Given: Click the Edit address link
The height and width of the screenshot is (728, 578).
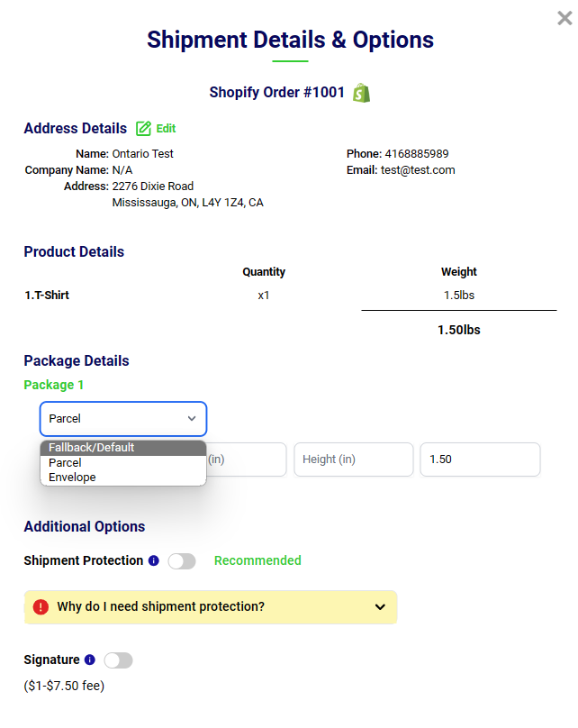Looking at the screenshot, I should (166, 129).
